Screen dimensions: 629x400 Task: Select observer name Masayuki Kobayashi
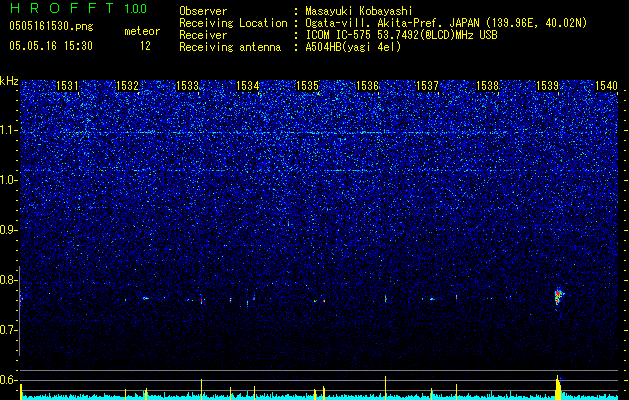point(359,11)
